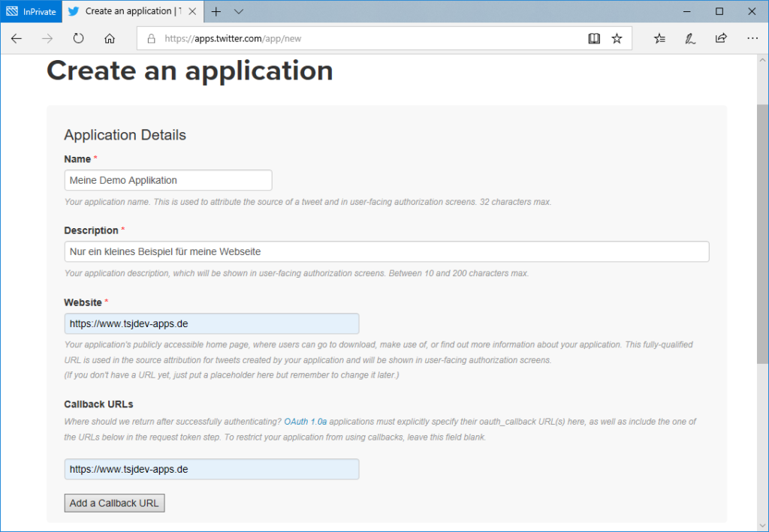The height and width of the screenshot is (532, 769).
Task: Click the Add a Callback URL button
Action: (114, 503)
